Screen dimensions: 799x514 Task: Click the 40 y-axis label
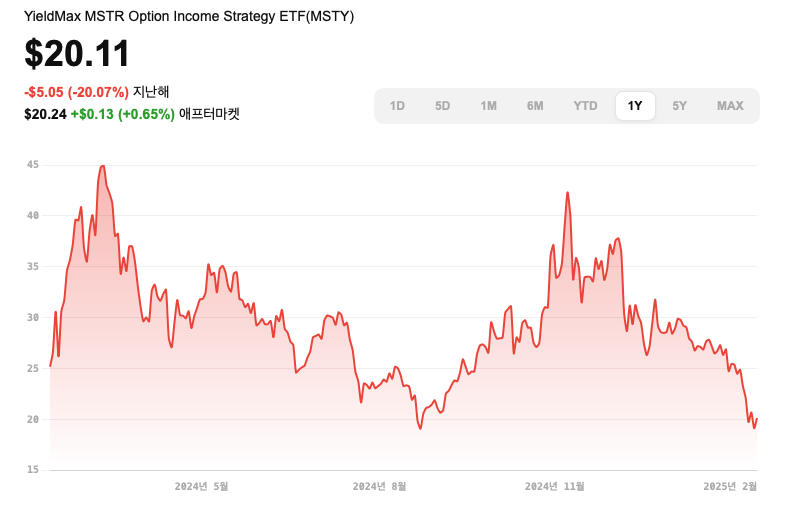(33, 215)
